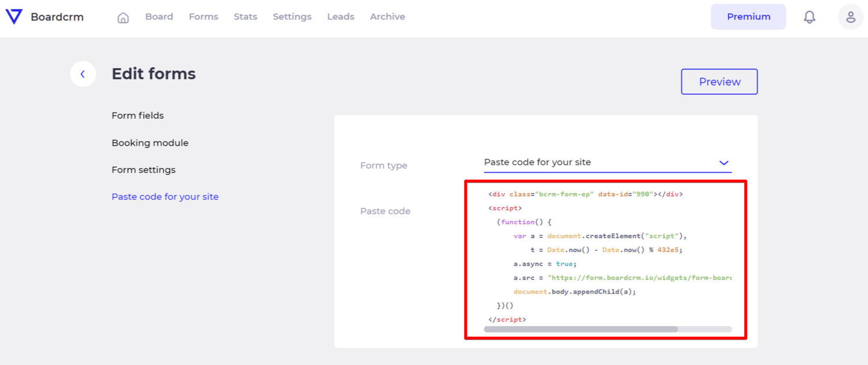868x365 pixels.
Task: Click the Premium button
Action: pyautogui.click(x=748, y=17)
